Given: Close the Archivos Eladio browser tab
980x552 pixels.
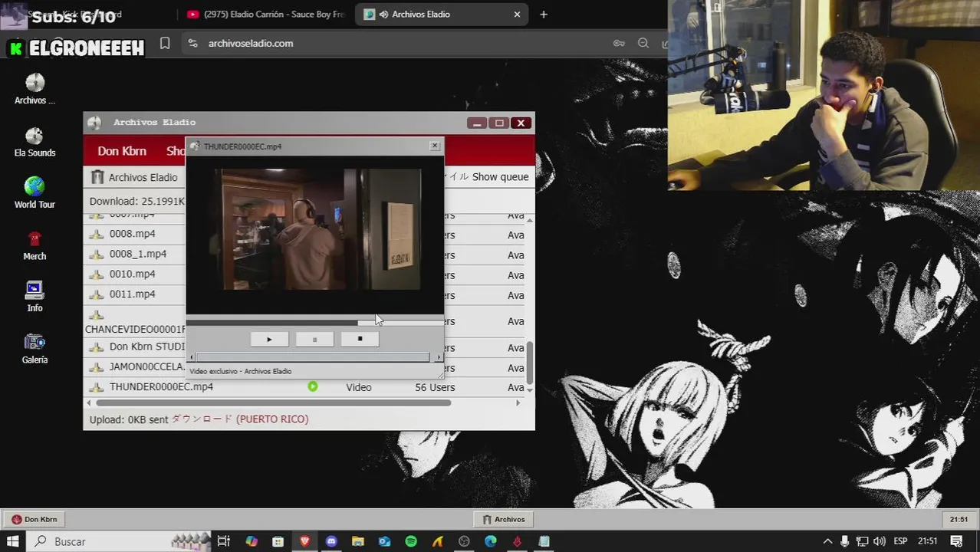Looking at the screenshot, I should (517, 15).
